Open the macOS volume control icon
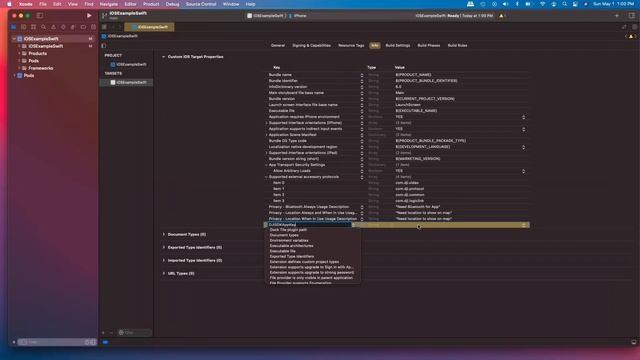Image resolution: width=640 pixels, height=360 pixels. point(505,4)
